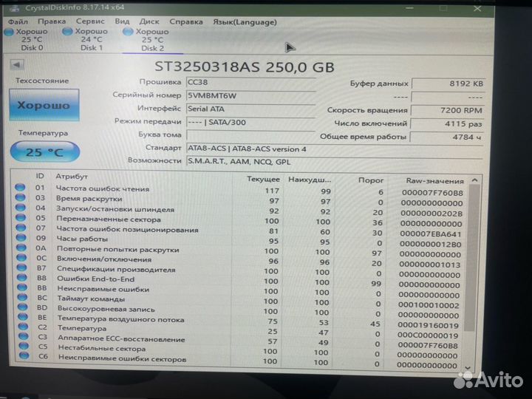Viewport: 532px width, 399px height.
Task: Click status icon for attribute 05
Action: click(x=21, y=217)
